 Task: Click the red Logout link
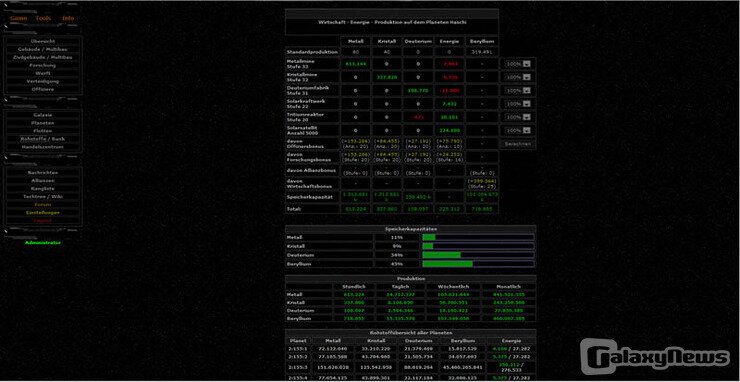[x=43, y=221]
